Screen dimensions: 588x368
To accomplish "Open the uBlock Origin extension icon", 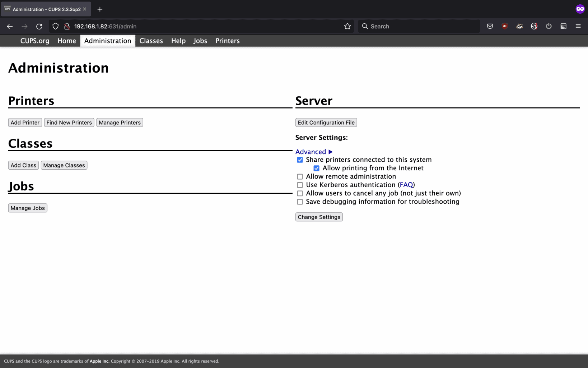I will point(505,26).
